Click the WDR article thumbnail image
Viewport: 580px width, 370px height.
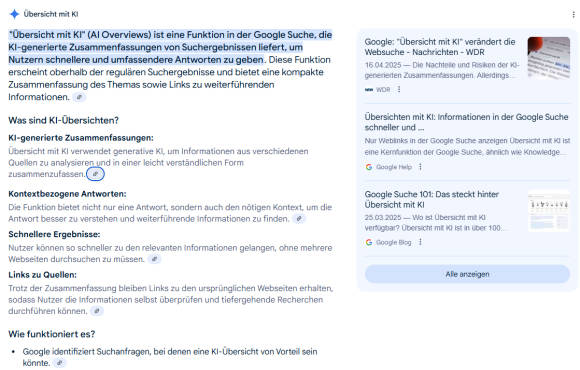click(x=549, y=58)
